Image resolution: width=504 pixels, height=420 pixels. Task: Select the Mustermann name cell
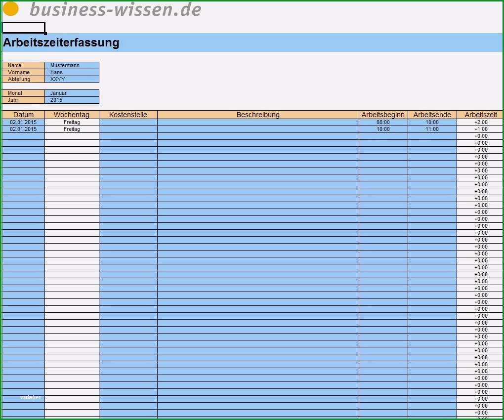click(72, 65)
